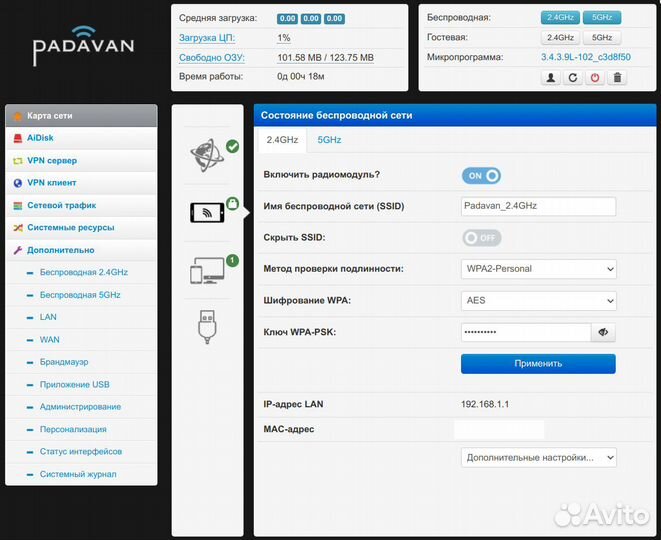Open the USB device icon
The height and width of the screenshot is (540, 661).
[207, 327]
